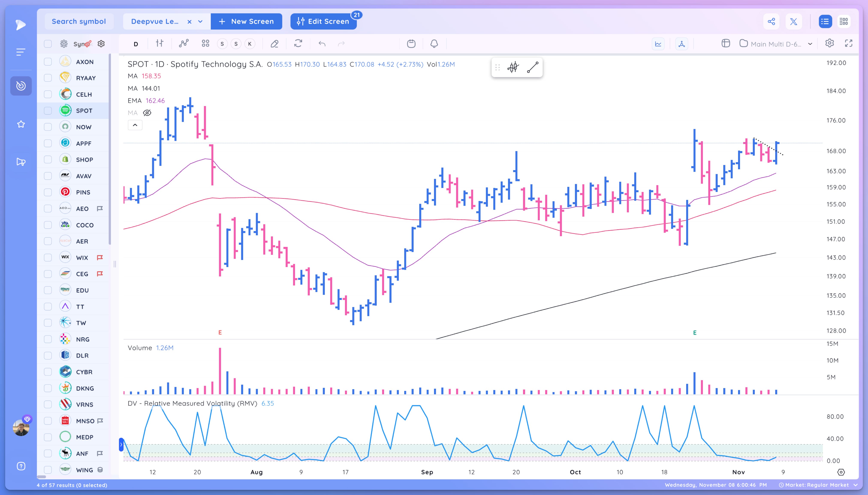The height and width of the screenshot is (495, 868).
Task: Click the X (Twitter) share button
Action: coord(794,21)
